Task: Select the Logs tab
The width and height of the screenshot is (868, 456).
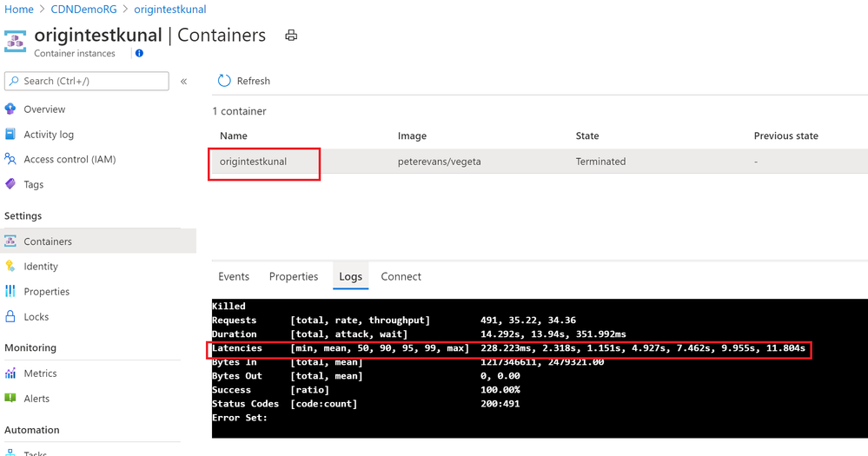Action: [x=350, y=276]
